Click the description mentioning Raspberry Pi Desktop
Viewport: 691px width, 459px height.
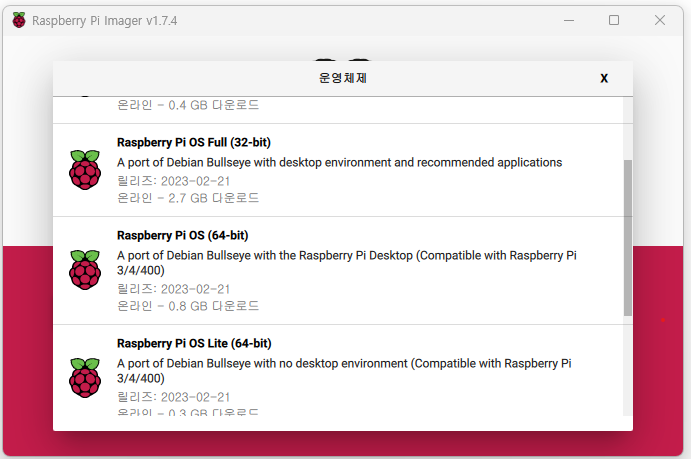click(347, 263)
